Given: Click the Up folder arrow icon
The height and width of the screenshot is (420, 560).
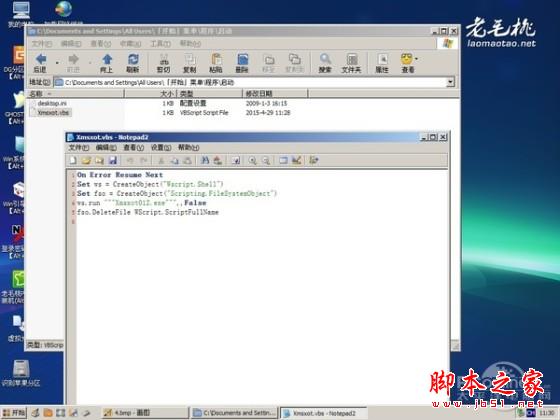Looking at the screenshot, I should [106, 63].
